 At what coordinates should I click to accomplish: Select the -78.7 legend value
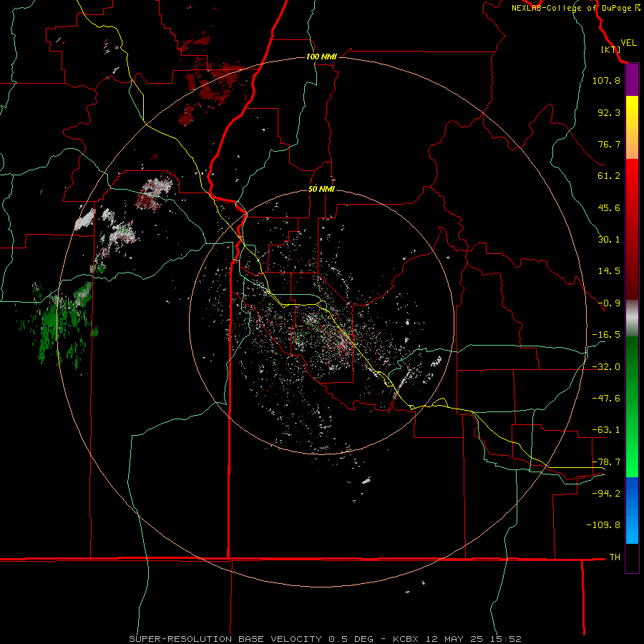click(x=606, y=462)
